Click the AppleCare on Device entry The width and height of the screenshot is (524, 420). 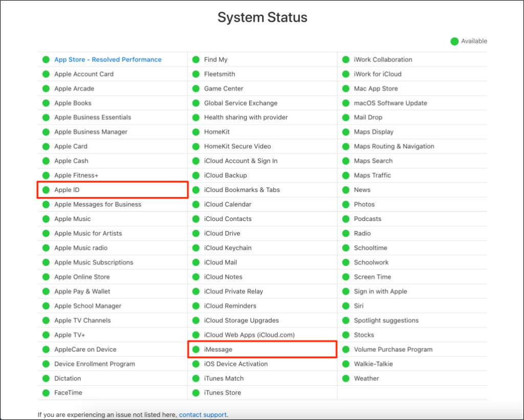pyautogui.click(x=85, y=349)
